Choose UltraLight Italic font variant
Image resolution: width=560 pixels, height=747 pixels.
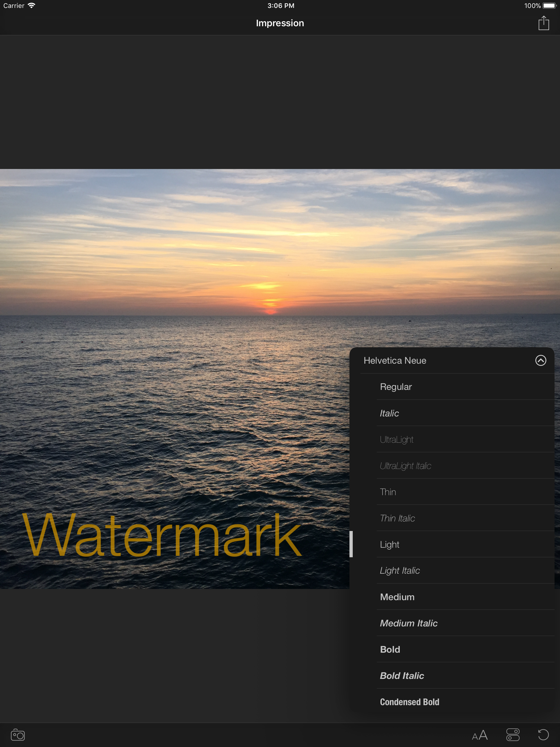coord(405,466)
